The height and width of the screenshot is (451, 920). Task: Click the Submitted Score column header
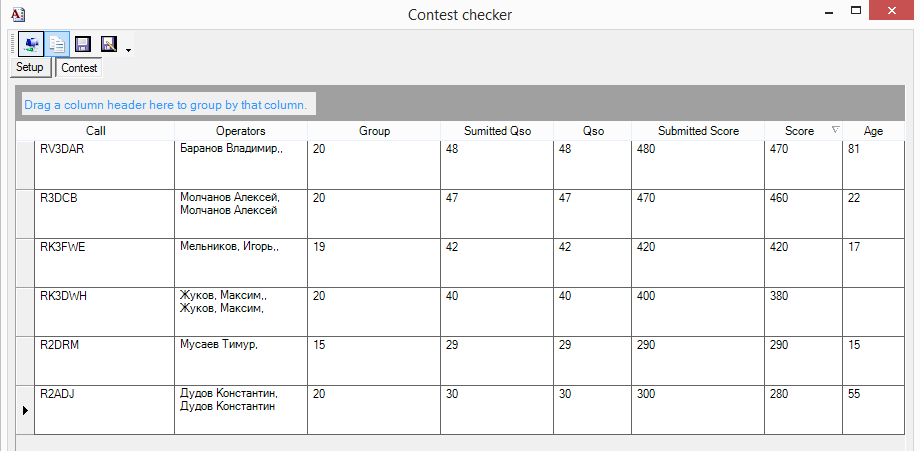698,131
